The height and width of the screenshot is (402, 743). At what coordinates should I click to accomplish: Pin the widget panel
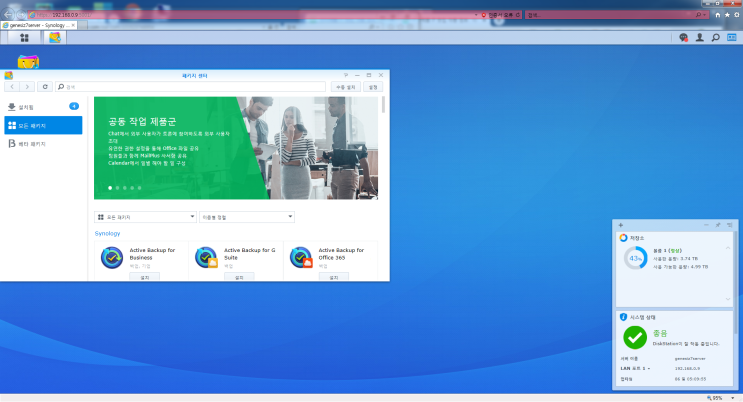[718, 225]
